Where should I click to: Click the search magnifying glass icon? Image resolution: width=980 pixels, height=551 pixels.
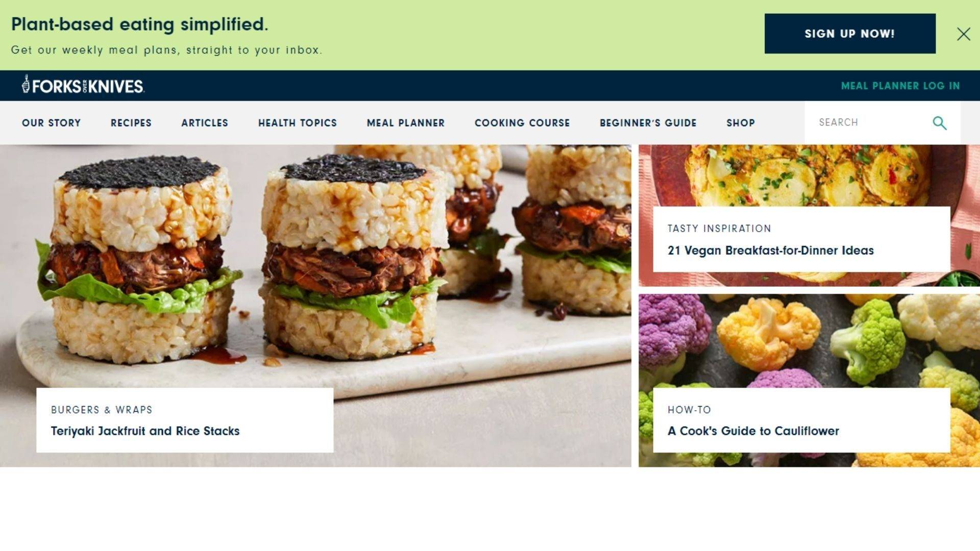pyautogui.click(x=939, y=122)
